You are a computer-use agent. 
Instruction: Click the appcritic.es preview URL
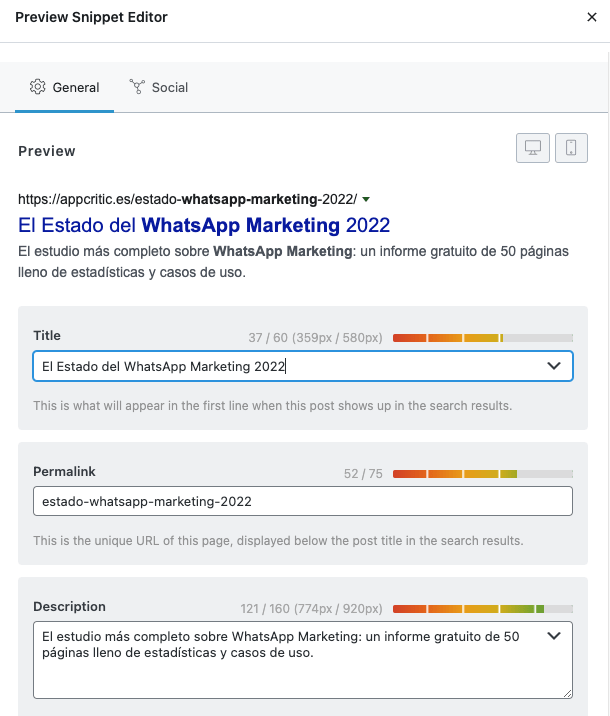click(x=187, y=199)
